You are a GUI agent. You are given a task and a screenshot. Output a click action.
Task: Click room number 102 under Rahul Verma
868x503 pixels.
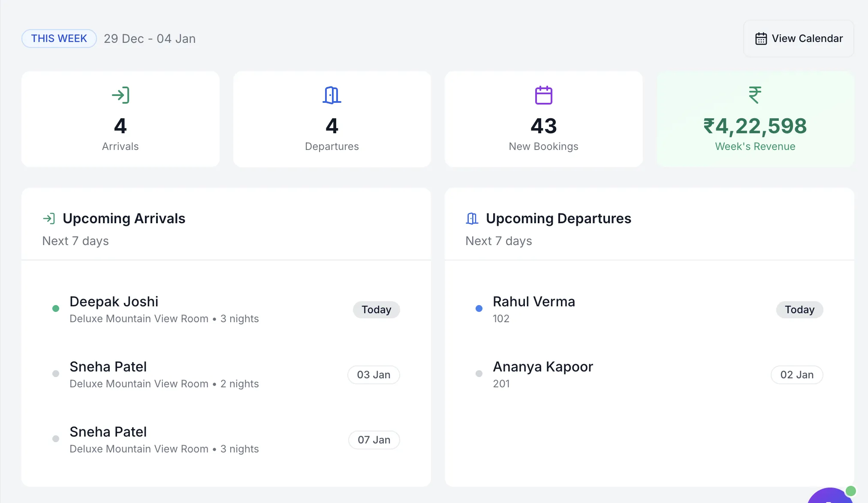click(501, 319)
